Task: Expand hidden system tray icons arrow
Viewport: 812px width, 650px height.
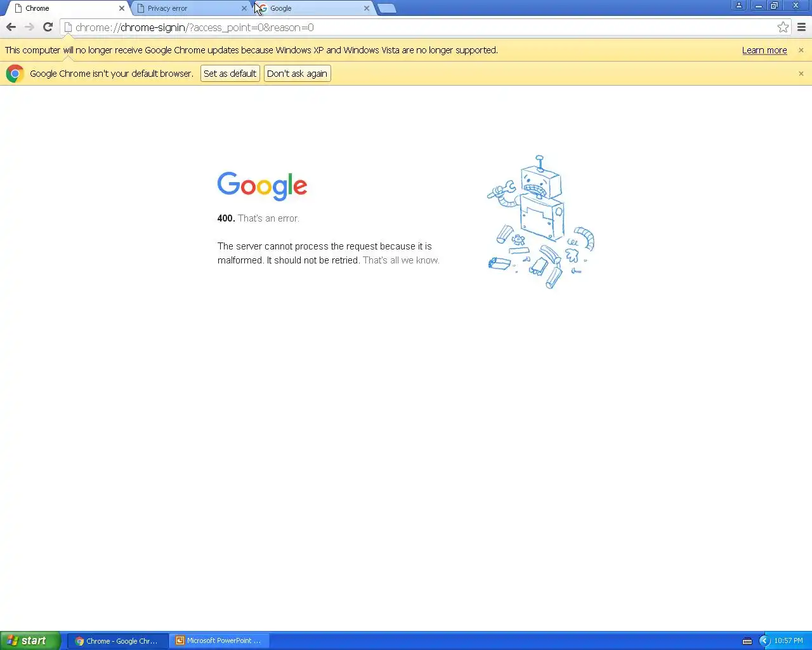Action: [764, 641]
